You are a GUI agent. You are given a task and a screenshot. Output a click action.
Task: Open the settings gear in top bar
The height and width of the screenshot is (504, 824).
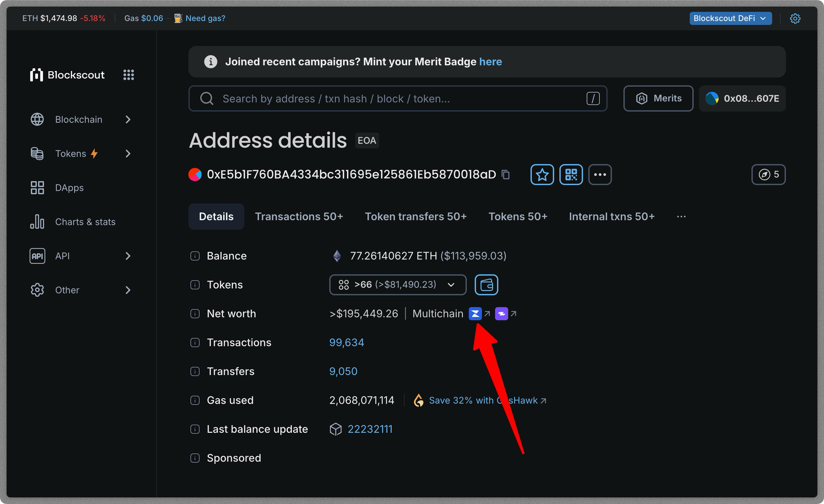click(x=795, y=19)
